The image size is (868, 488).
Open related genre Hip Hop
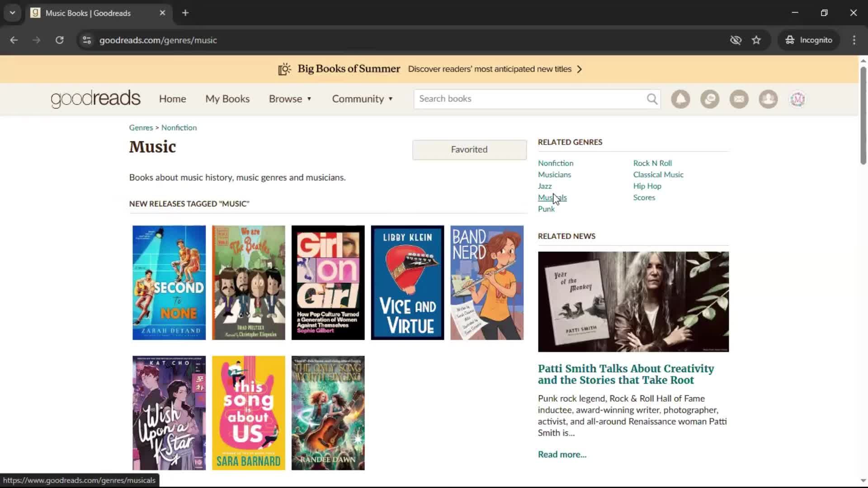point(647,186)
